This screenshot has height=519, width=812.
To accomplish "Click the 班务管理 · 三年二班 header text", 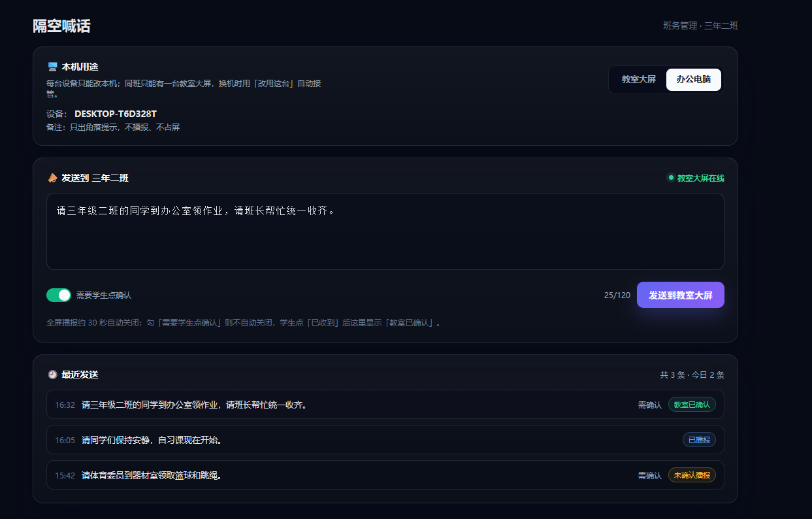I will pyautogui.click(x=701, y=25).
